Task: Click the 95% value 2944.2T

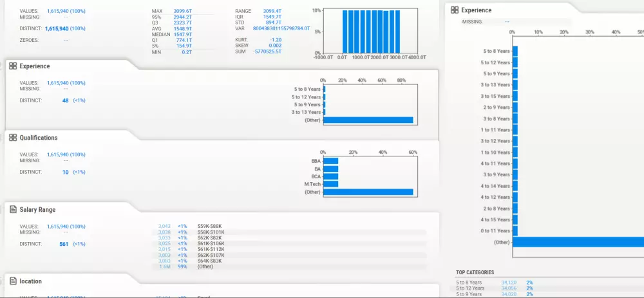Action: click(183, 17)
